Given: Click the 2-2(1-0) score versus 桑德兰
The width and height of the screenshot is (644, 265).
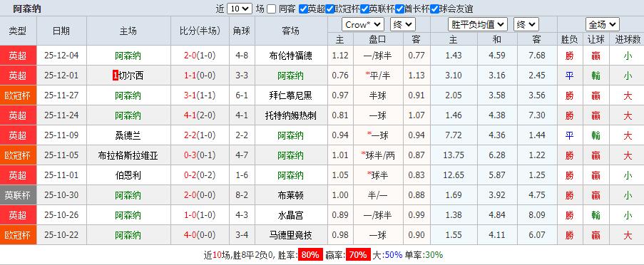Looking at the screenshot, I should 200,135.
